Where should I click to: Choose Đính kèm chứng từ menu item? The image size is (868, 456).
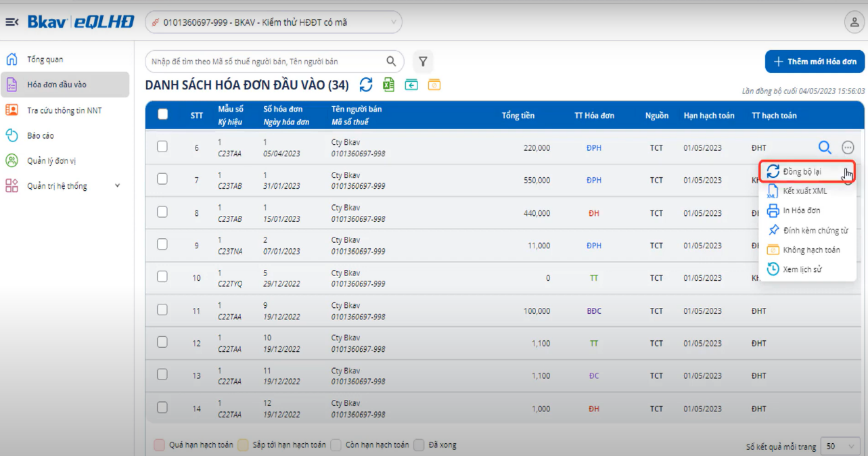pyautogui.click(x=808, y=230)
